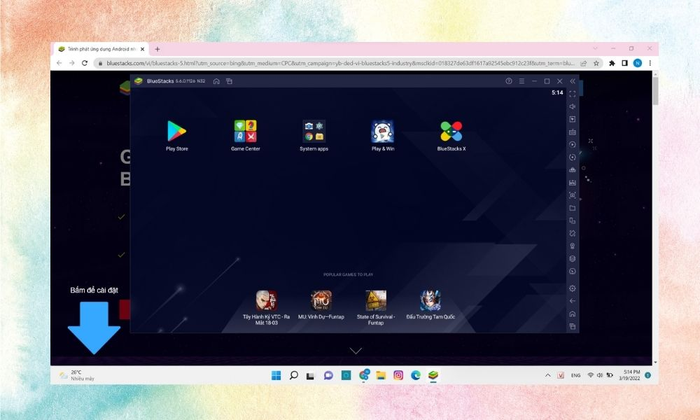Toggle BlueStacks full screen mode
The height and width of the screenshot is (420, 700).
pos(572,94)
